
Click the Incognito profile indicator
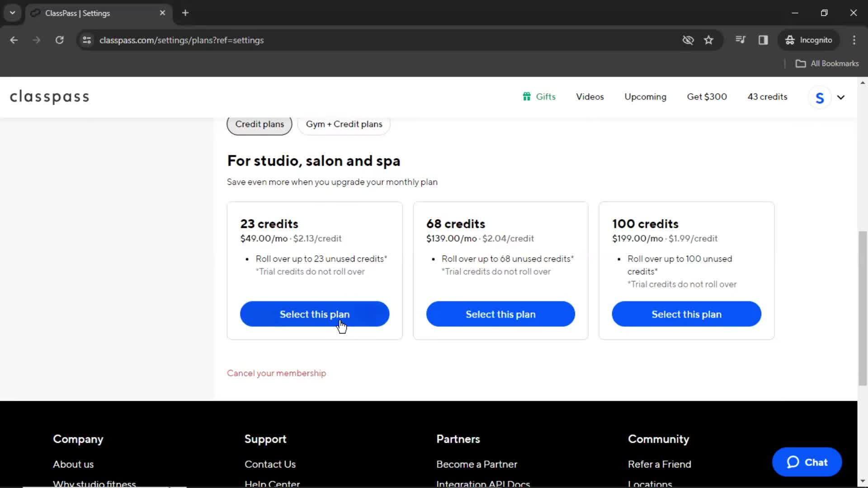pos(808,40)
